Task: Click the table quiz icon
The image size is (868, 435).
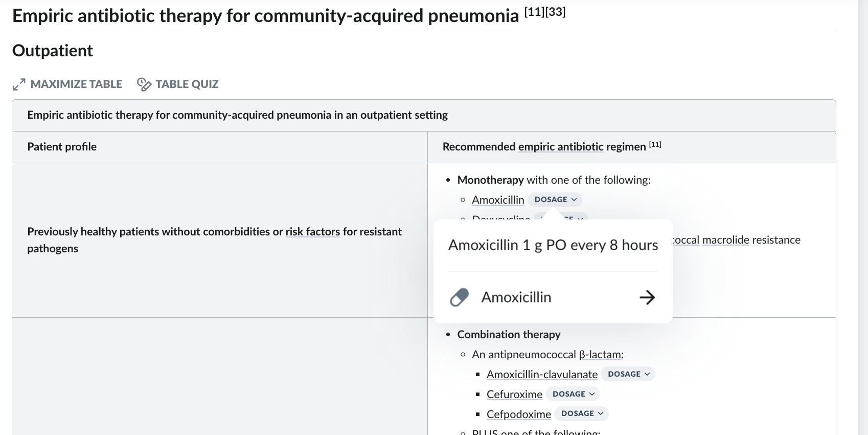Action: (x=144, y=84)
